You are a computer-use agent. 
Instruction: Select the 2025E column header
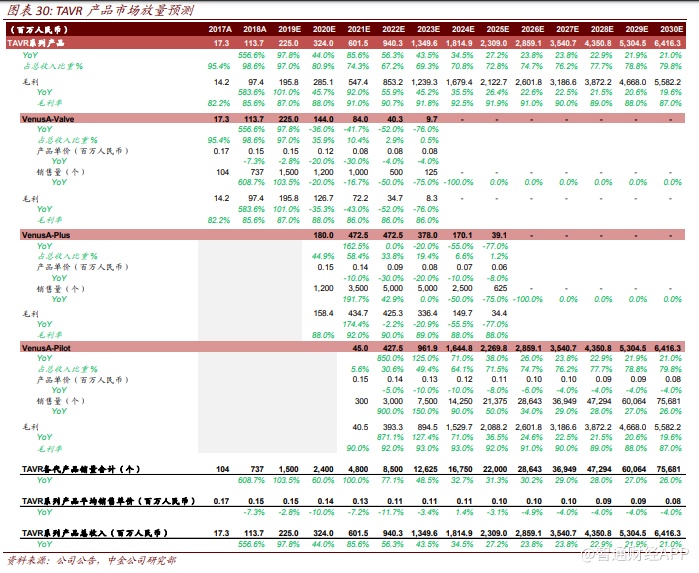(498, 29)
